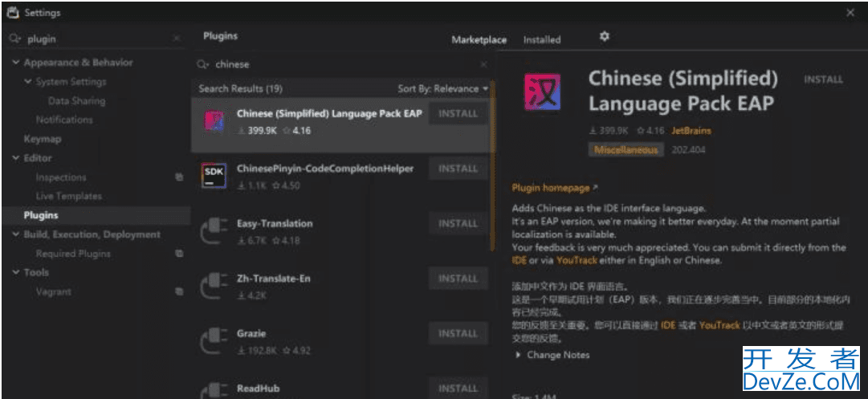Click the Zh-Translate-En plugin icon
Screen dimensions: 868x399
click(x=214, y=287)
